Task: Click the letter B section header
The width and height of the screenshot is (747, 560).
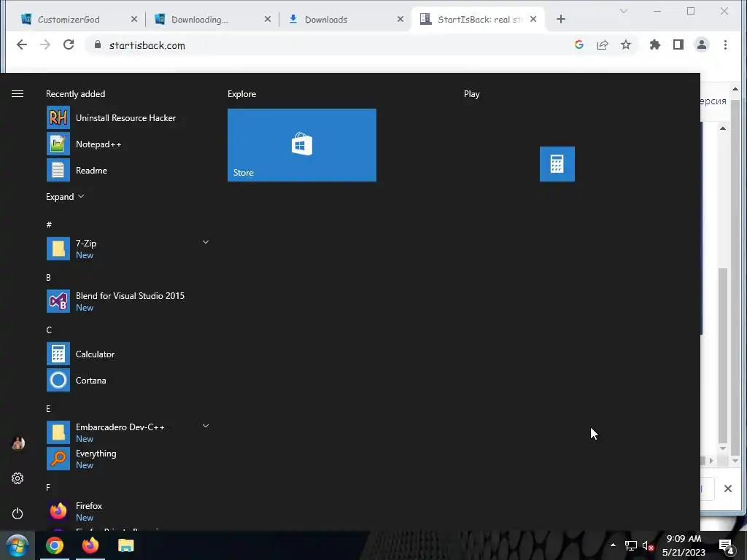Action: (x=48, y=277)
